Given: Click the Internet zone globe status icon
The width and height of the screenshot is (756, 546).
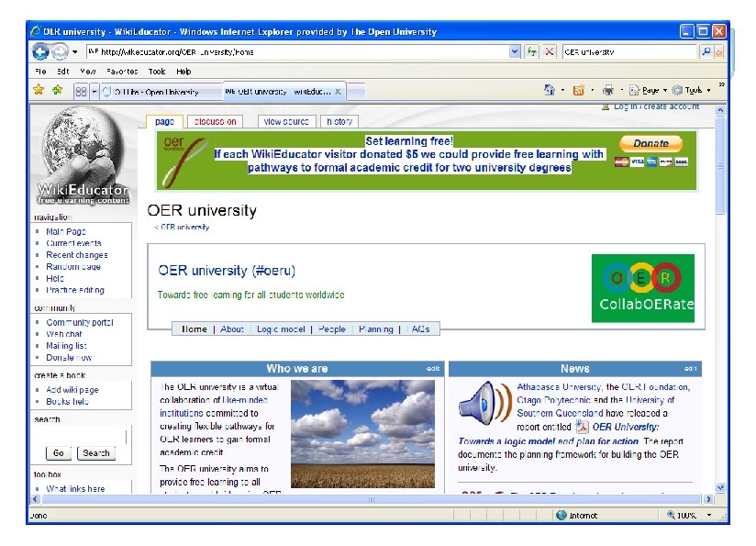Looking at the screenshot, I should 561,515.
